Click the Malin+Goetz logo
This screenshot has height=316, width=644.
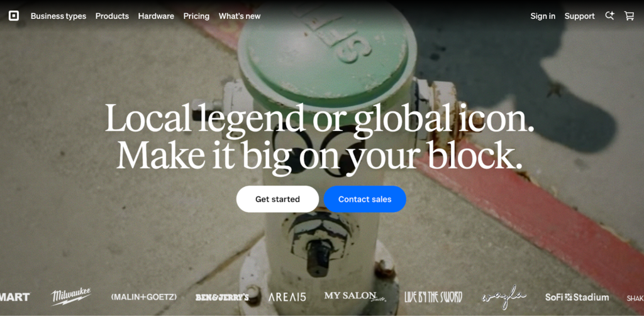click(x=144, y=296)
